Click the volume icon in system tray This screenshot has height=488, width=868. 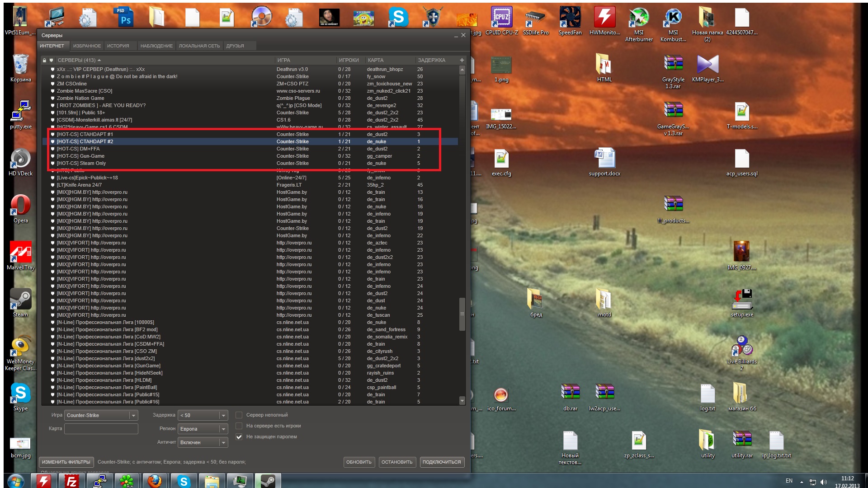[x=823, y=482]
